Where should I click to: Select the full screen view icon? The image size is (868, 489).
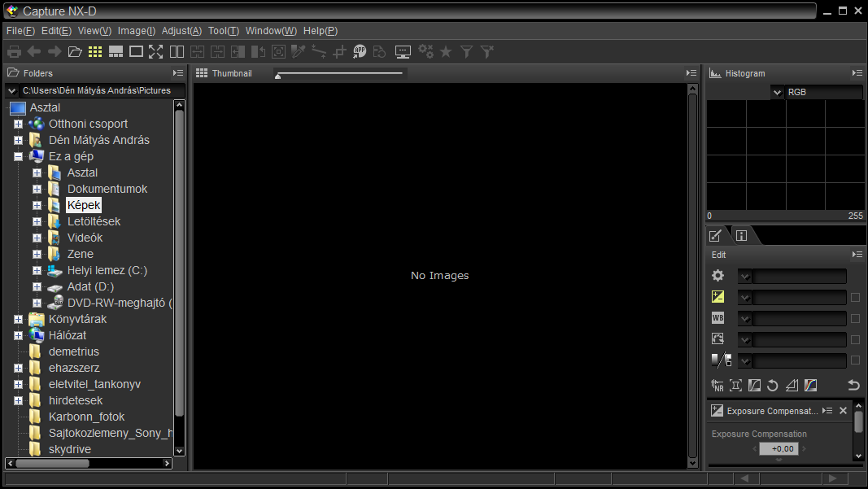[155, 52]
